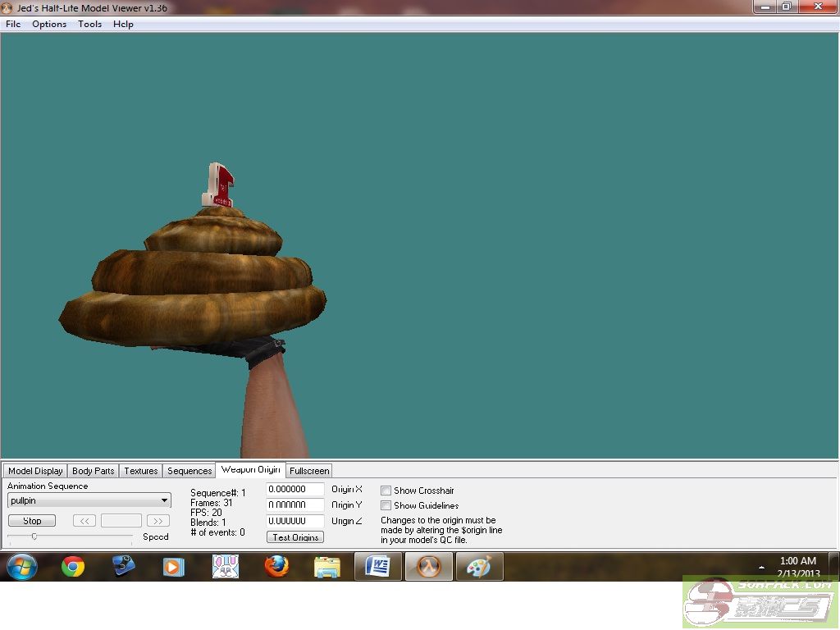Restore down the Model Viewer window
This screenshot has height=630, width=840.
pyautogui.click(x=787, y=7)
